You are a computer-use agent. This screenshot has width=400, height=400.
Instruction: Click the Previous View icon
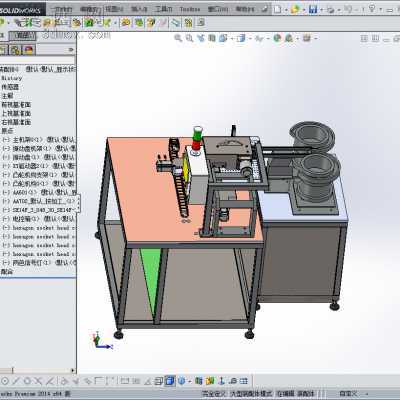[x=201, y=38]
